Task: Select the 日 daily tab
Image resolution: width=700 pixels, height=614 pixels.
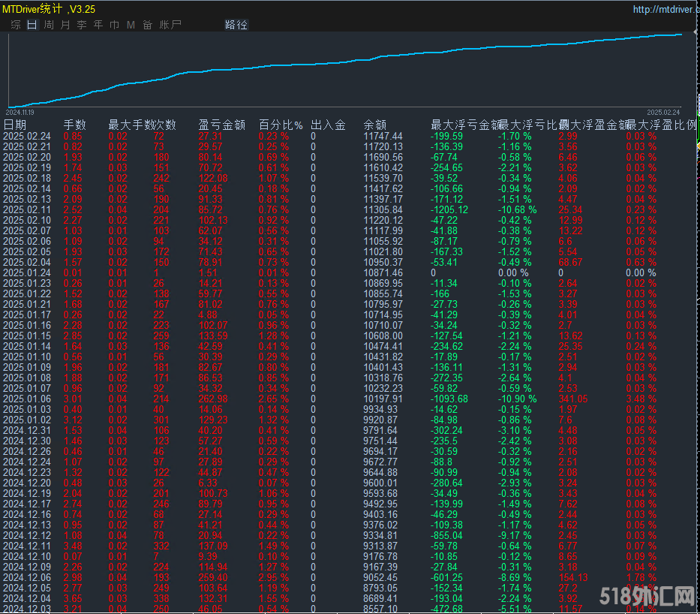Action: point(32,25)
